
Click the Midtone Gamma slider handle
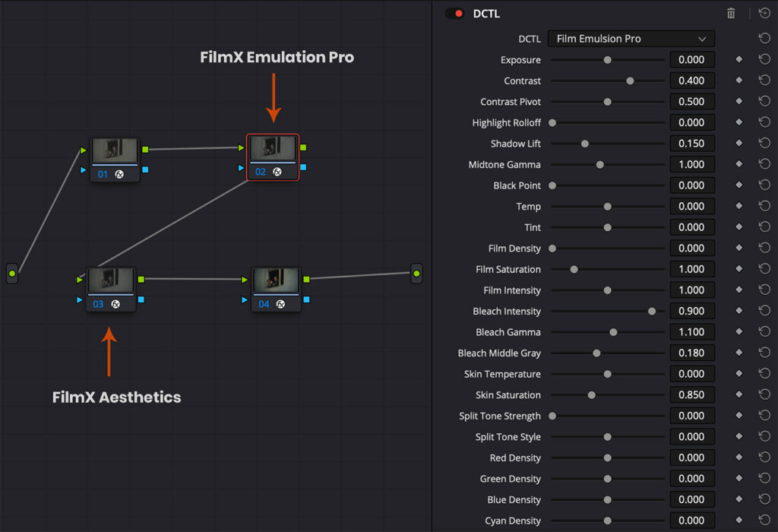600,165
